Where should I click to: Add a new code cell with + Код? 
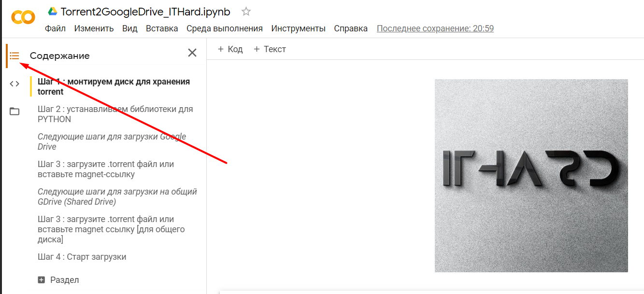pyautogui.click(x=230, y=49)
